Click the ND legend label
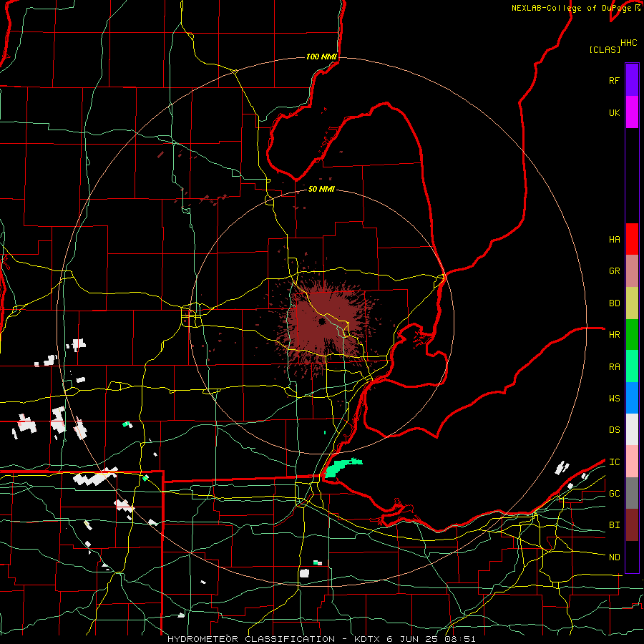This screenshot has width=644, height=644. click(x=614, y=557)
